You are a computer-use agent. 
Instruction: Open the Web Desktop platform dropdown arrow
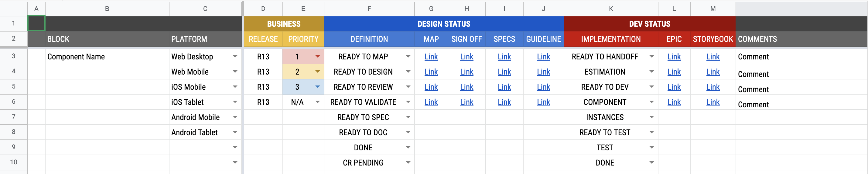(235, 57)
